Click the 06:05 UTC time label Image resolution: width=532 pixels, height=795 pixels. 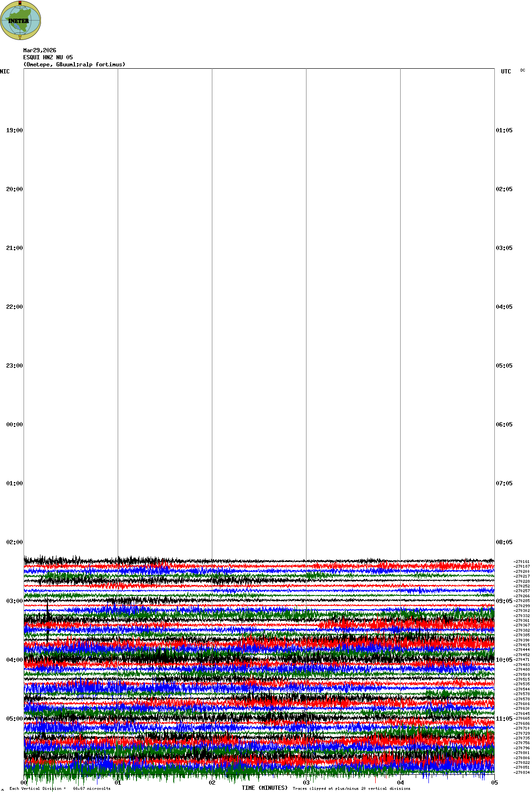click(504, 425)
